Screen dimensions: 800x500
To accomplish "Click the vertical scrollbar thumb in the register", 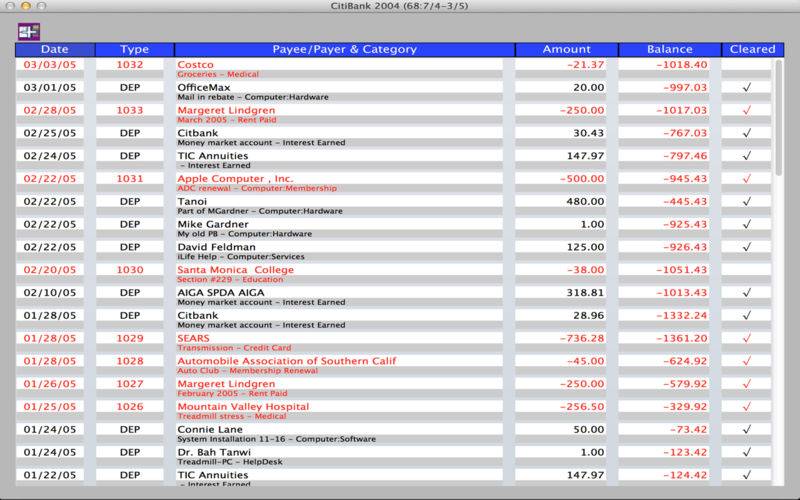I will pyautogui.click(x=778, y=117).
